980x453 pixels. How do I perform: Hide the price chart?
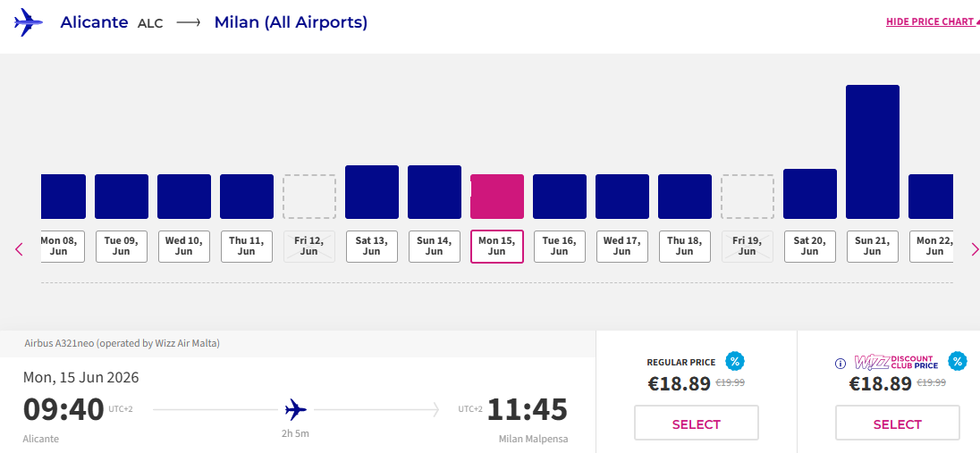[x=930, y=22]
